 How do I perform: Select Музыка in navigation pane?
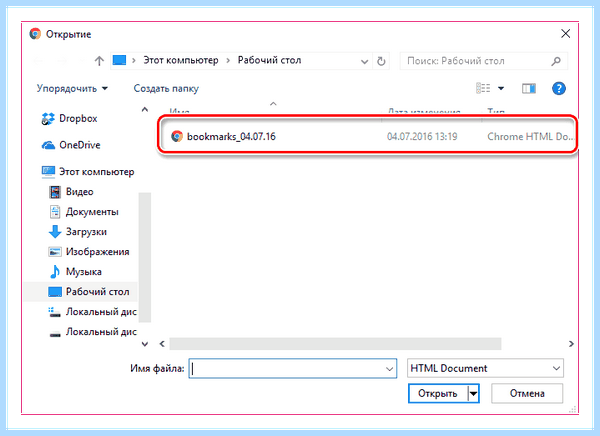click(x=84, y=272)
